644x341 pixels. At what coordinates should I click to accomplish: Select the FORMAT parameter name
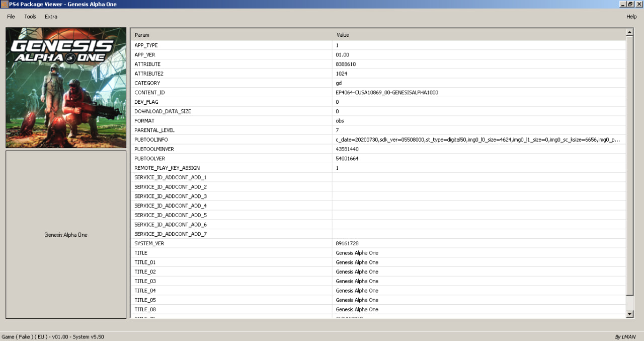tap(144, 121)
